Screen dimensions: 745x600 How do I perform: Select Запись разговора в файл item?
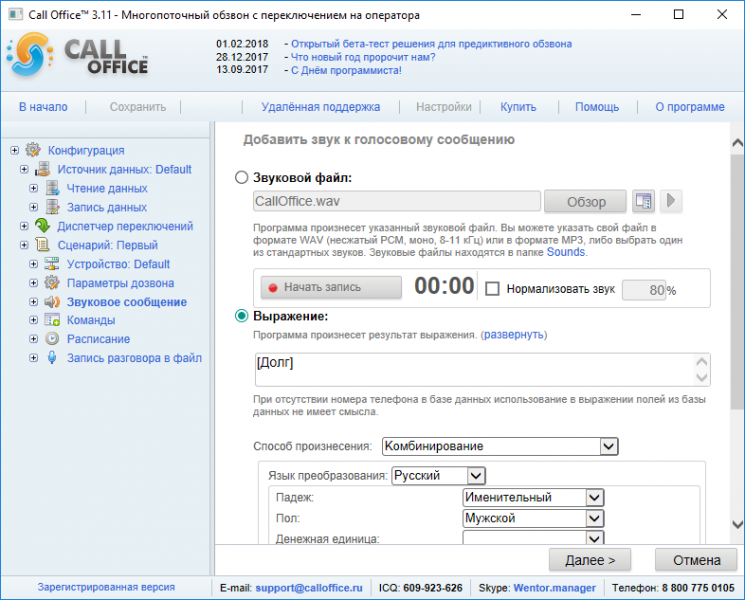click(x=134, y=358)
